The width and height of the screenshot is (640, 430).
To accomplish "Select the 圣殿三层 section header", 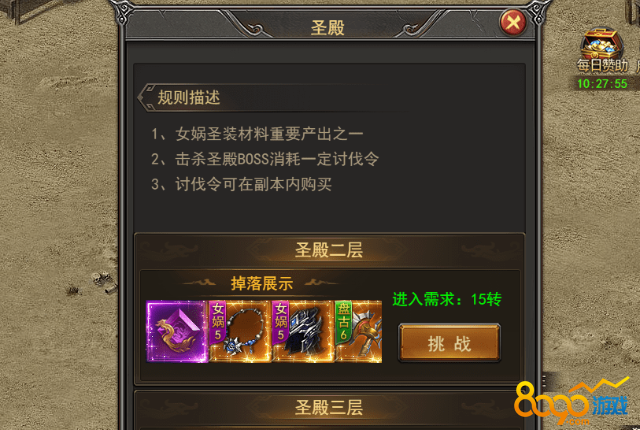I will [329, 407].
